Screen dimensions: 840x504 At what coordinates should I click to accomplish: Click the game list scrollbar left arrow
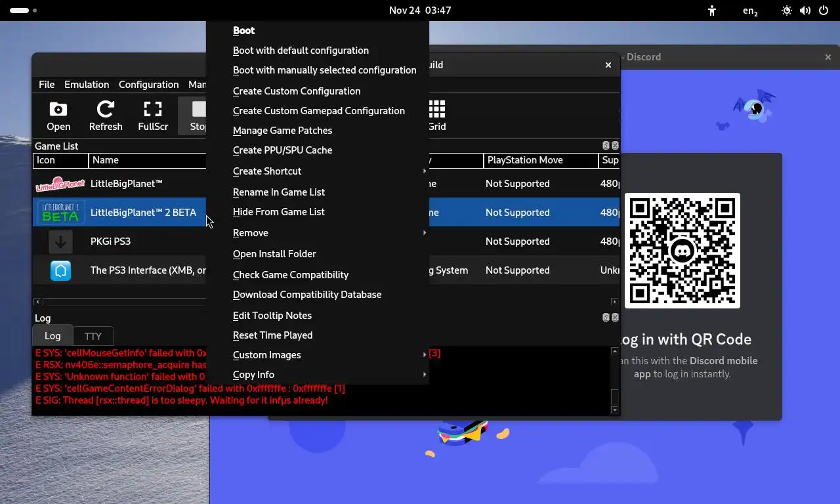(x=37, y=302)
